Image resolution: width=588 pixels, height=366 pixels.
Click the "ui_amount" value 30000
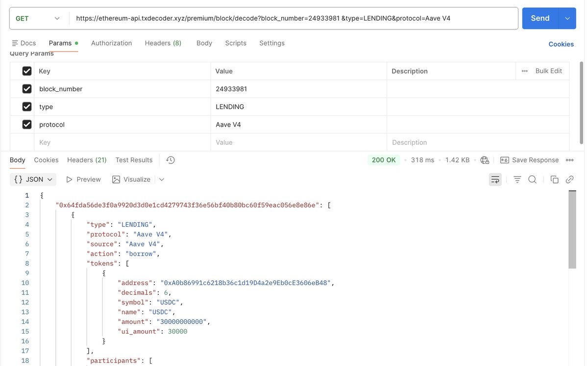point(177,331)
